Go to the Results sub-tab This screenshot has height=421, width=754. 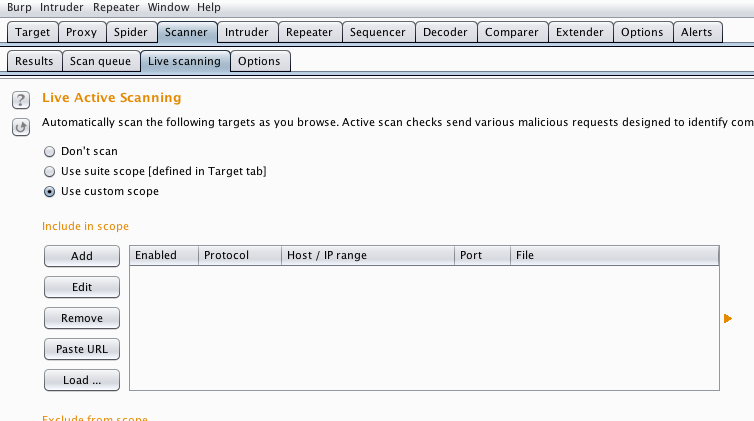[34, 61]
